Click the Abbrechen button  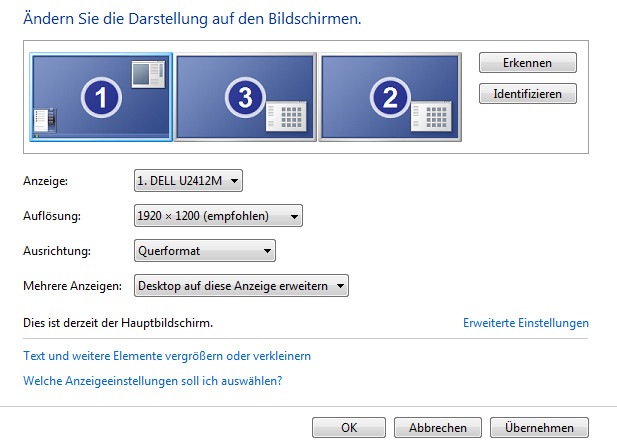(438, 428)
